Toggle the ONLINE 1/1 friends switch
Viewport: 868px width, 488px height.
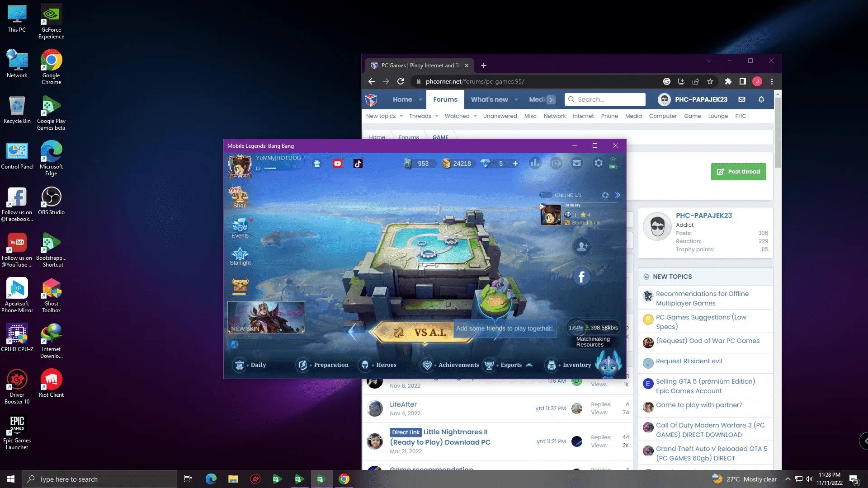click(546, 195)
